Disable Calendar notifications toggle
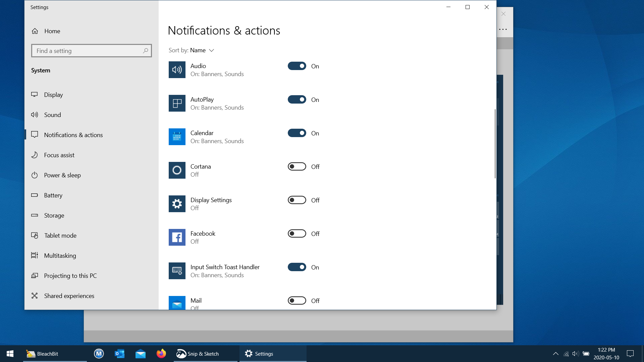Screen dimensions: 644x362 pos(297,133)
